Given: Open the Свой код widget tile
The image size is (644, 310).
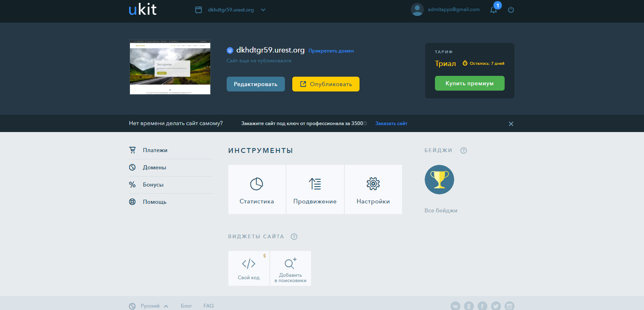Looking at the screenshot, I should (249, 268).
